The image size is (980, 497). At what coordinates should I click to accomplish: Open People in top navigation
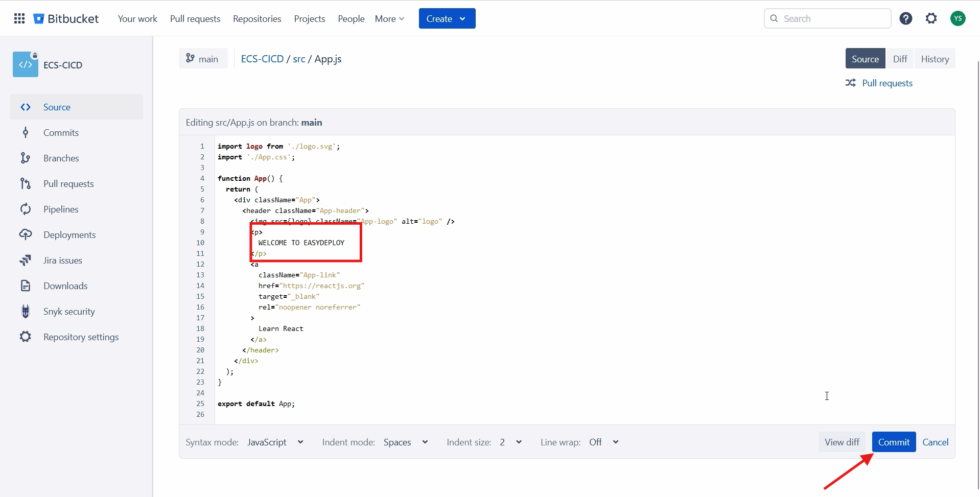pos(351,18)
